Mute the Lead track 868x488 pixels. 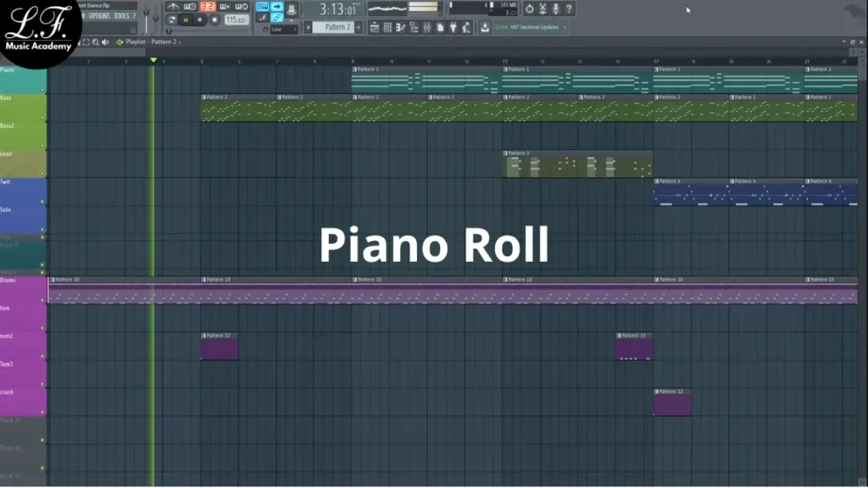(x=44, y=173)
